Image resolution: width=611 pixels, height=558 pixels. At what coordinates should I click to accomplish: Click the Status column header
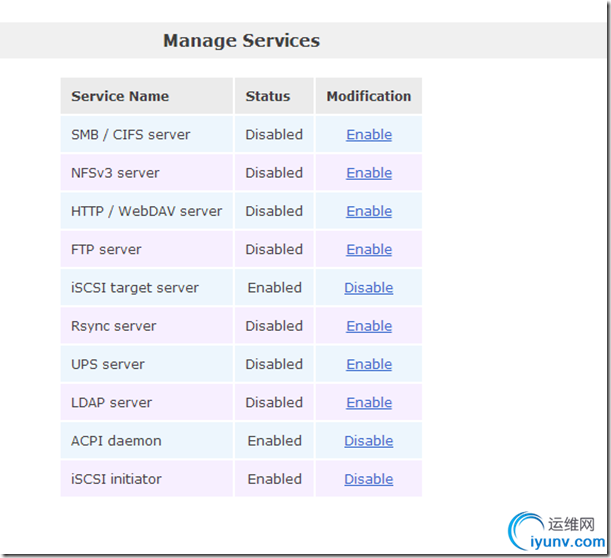pyautogui.click(x=268, y=97)
